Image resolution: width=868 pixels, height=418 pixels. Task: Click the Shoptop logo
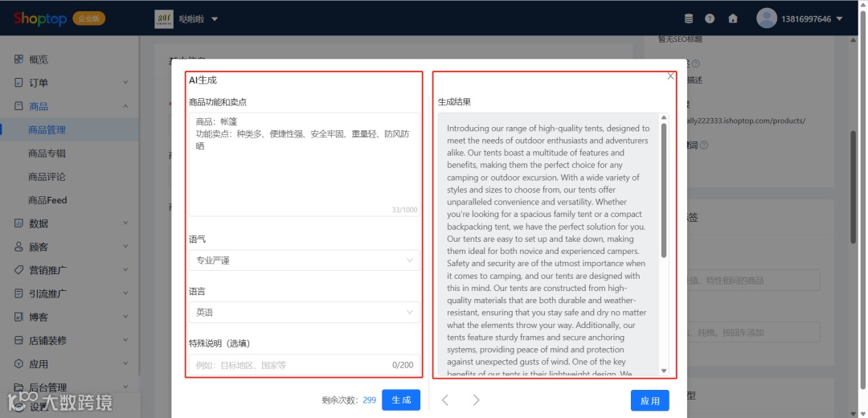coord(40,18)
